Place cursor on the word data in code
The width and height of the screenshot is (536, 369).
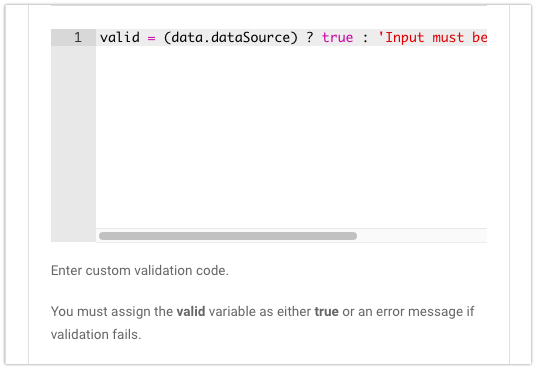(187, 37)
